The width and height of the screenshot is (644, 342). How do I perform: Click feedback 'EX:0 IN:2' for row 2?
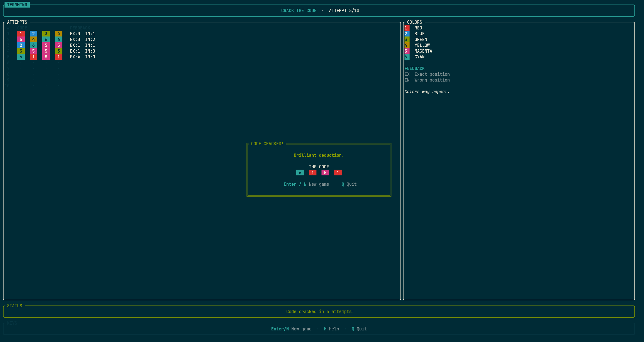coord(83,40)
